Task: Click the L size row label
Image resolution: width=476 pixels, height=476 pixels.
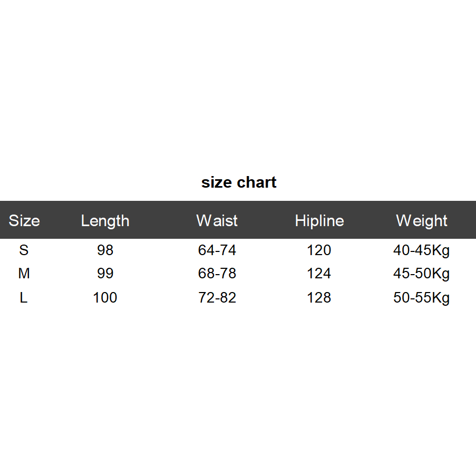Action: (x=24, y=298)
